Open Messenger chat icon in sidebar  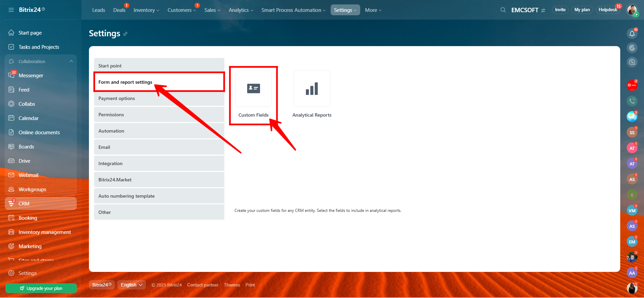point(11,75)
